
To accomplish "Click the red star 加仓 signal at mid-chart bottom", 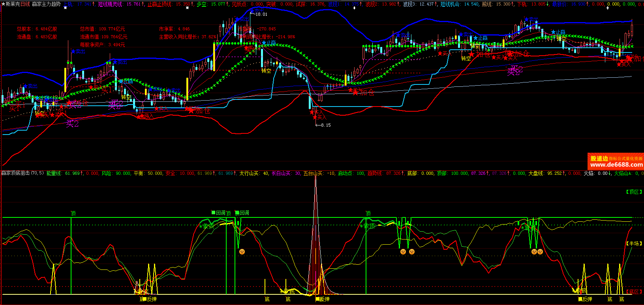I will coord(363,93).
